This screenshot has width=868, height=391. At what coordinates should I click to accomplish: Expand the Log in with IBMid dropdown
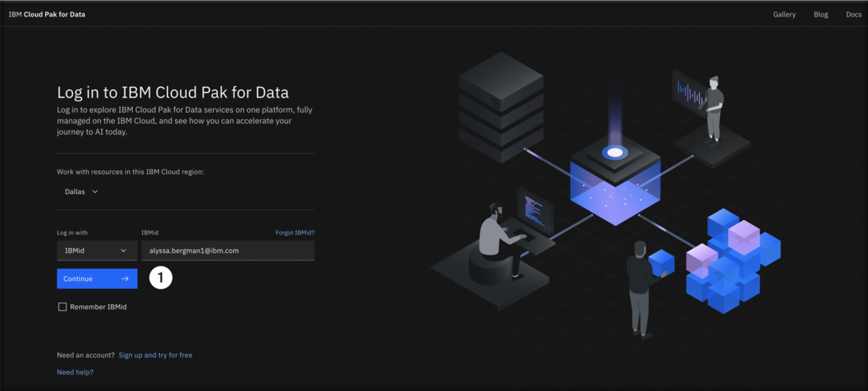pyautogui.click(x=97, y=250)
